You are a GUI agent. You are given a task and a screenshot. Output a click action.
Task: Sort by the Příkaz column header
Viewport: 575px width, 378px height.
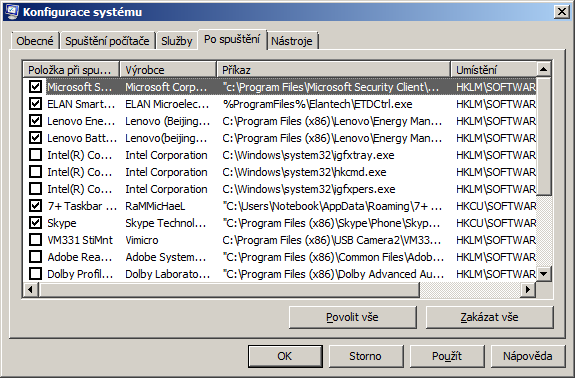pos(334,69)
